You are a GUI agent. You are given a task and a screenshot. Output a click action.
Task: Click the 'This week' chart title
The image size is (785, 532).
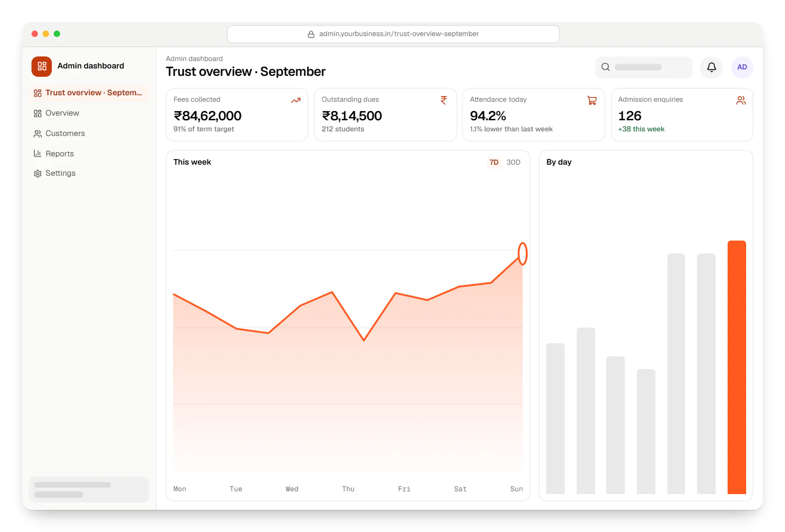192,162
